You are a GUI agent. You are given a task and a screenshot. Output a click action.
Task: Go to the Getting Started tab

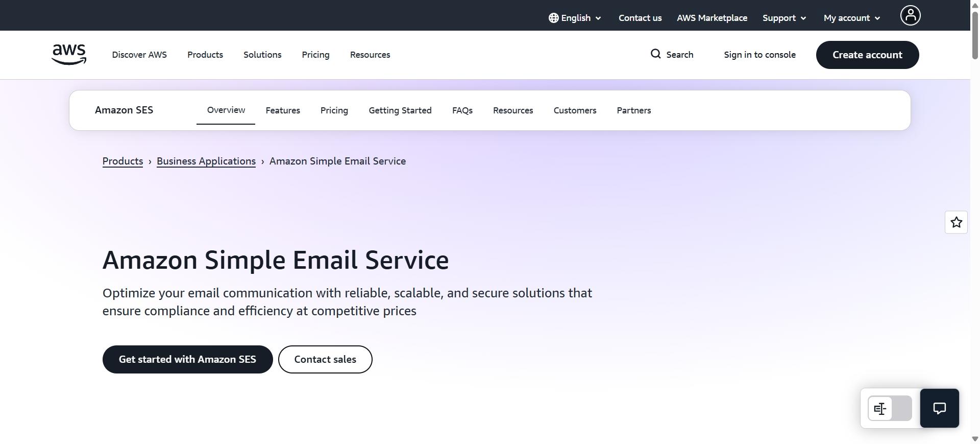(x=400, y=110)
